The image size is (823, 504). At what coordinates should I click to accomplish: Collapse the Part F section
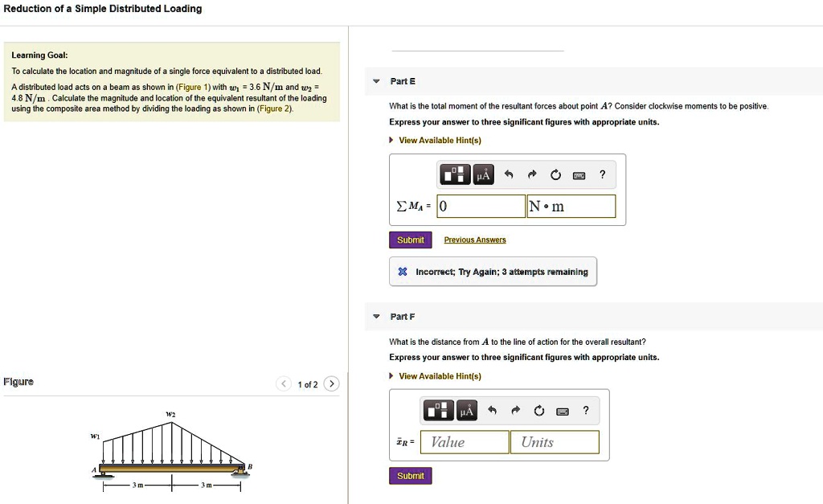[x=375, y=317]
